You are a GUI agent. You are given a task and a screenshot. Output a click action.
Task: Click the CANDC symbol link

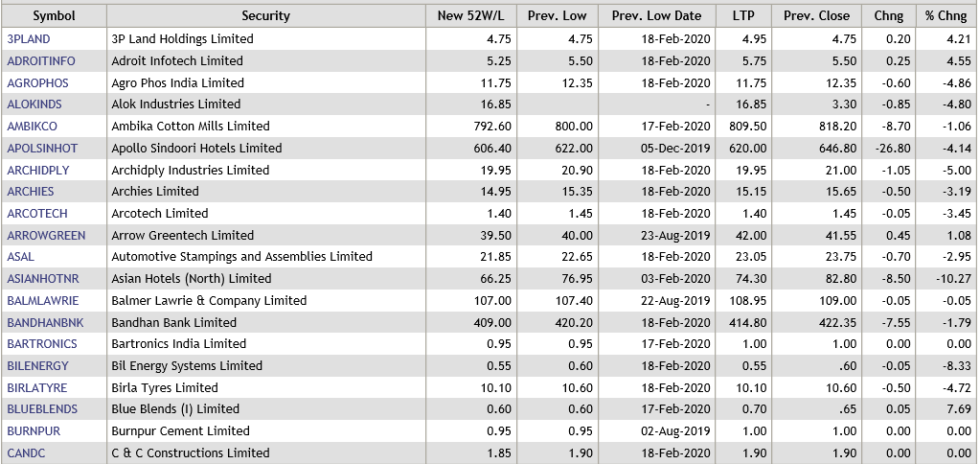pyautogui.click(x=26, y=452)
